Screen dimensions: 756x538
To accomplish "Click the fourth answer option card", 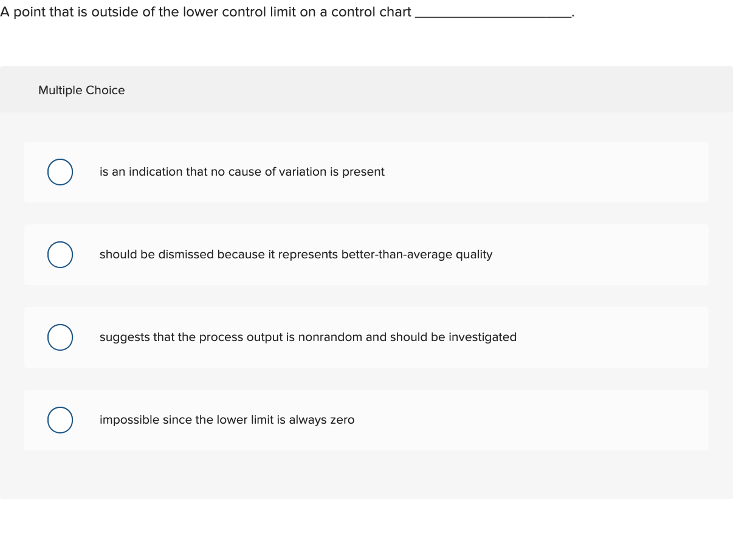I will (366, 419).
